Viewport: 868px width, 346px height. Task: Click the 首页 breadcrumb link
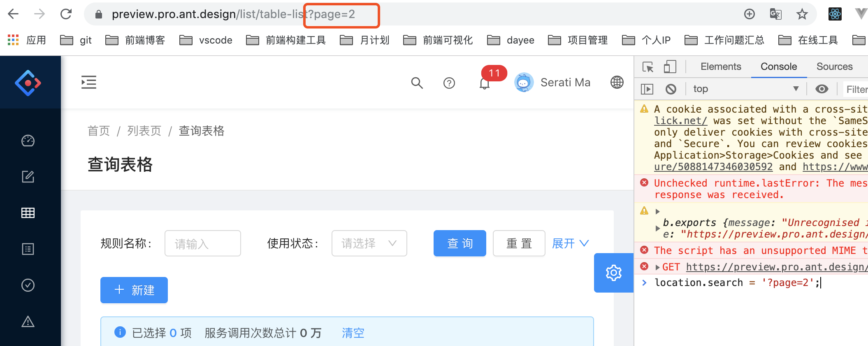pyautogui.click(x=99, y=131)
